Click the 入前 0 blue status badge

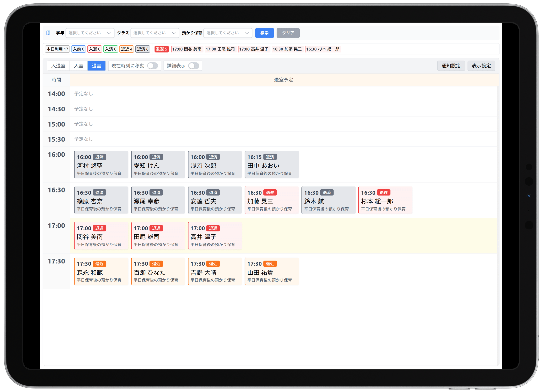coord(78,49)
